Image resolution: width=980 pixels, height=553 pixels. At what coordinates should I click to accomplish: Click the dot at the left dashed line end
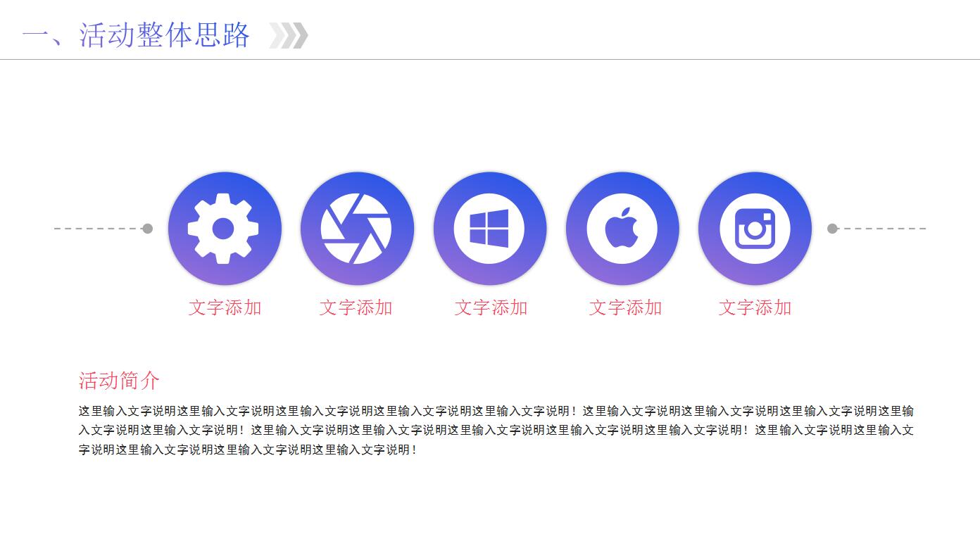tap(147, 228)
